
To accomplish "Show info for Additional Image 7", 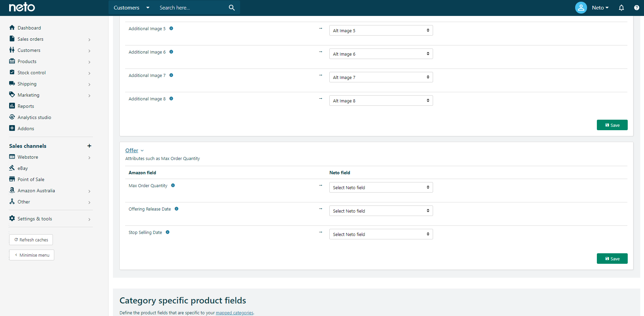I will (171, 75).
